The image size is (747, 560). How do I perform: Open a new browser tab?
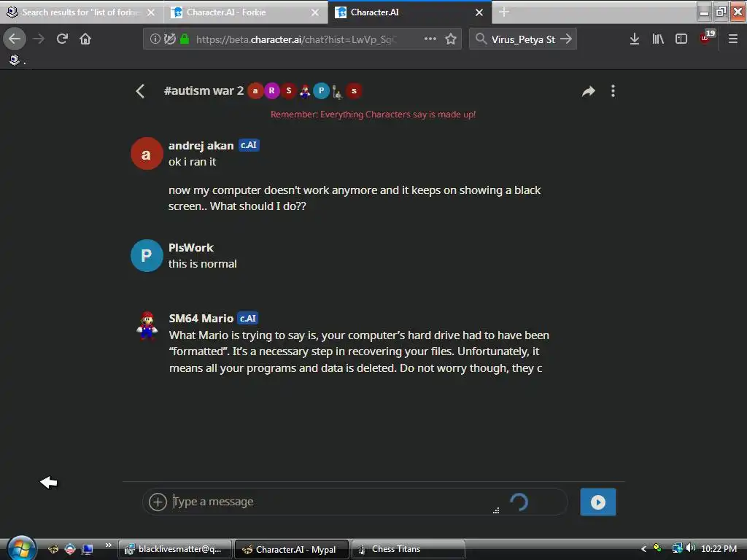tap(504, 12)
